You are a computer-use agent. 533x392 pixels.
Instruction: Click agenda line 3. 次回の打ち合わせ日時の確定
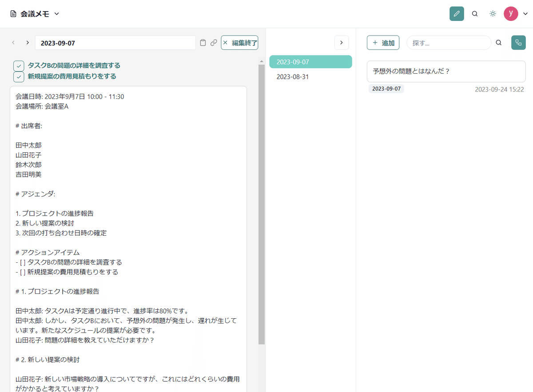[61, 233]
